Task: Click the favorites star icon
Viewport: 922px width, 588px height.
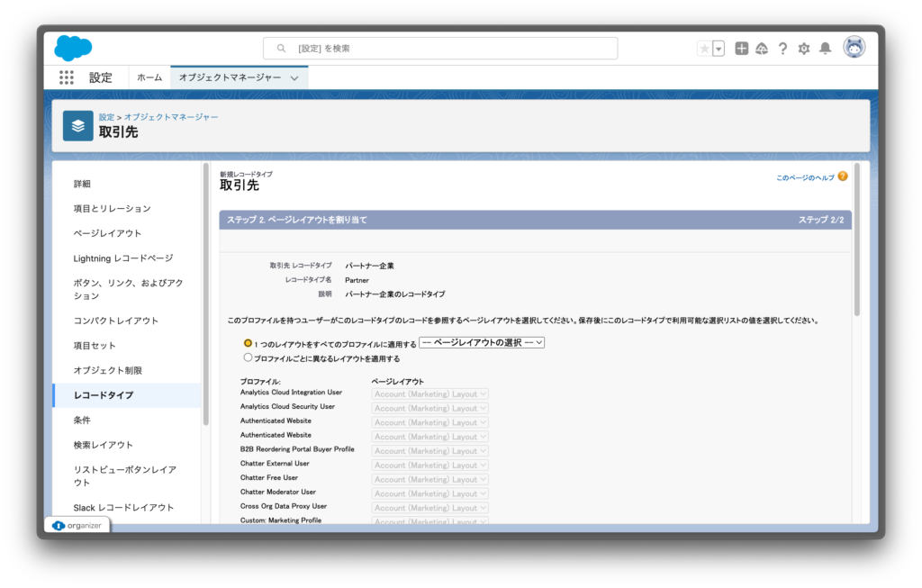Action: click(x=704, y=49)
